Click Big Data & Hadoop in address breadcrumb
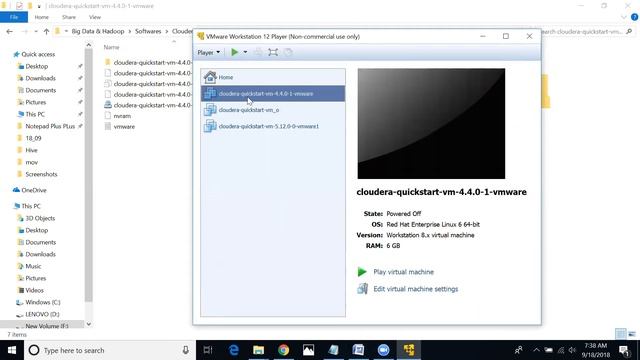Image resolution: width=640 pixels, height=360 pixels. [x=98, y=31]
